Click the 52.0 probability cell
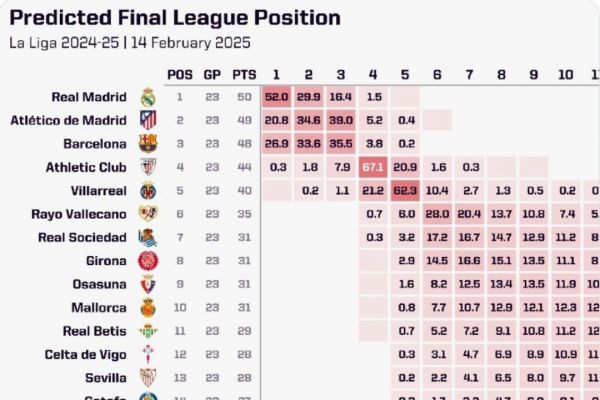Viewport: 600px width, 400px height. pos(277,97)
